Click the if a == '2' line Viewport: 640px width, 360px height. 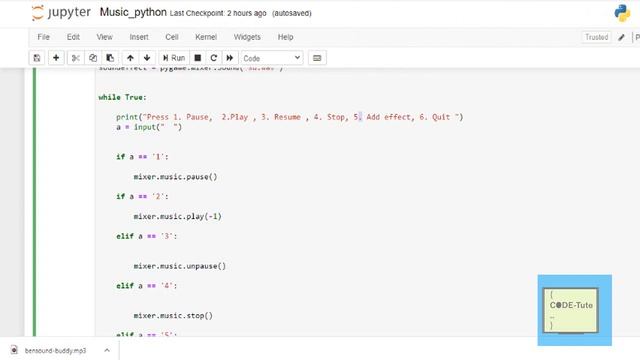pyautogui.click(x=142, y=196)
